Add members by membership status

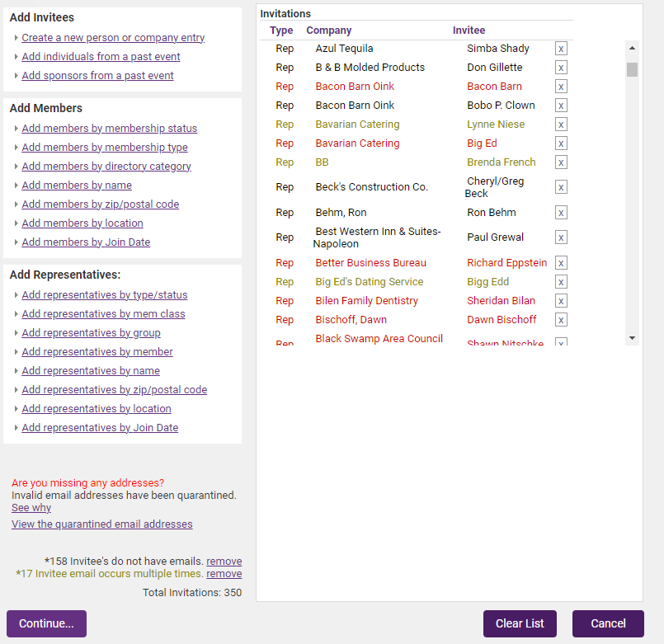pyautogui.click(x=109, y=129)
